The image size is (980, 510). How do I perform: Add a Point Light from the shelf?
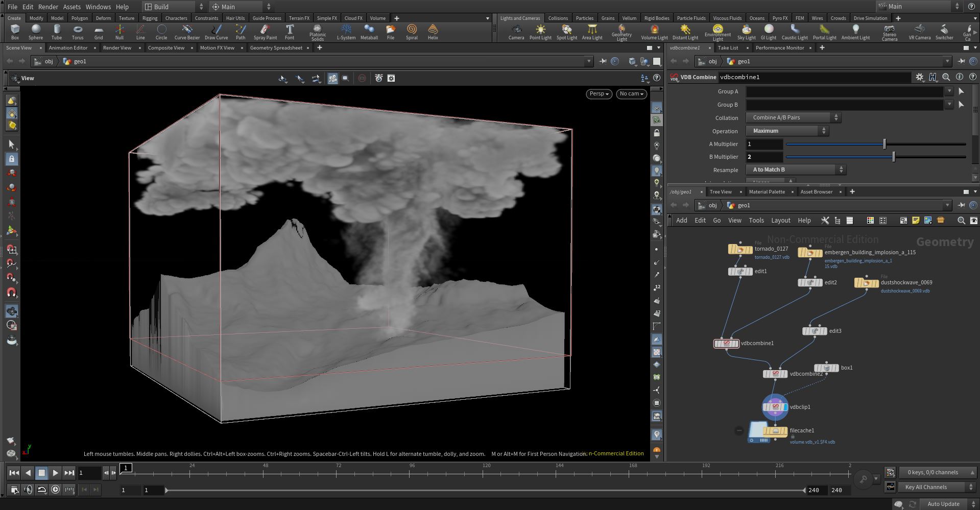point(540,32)
